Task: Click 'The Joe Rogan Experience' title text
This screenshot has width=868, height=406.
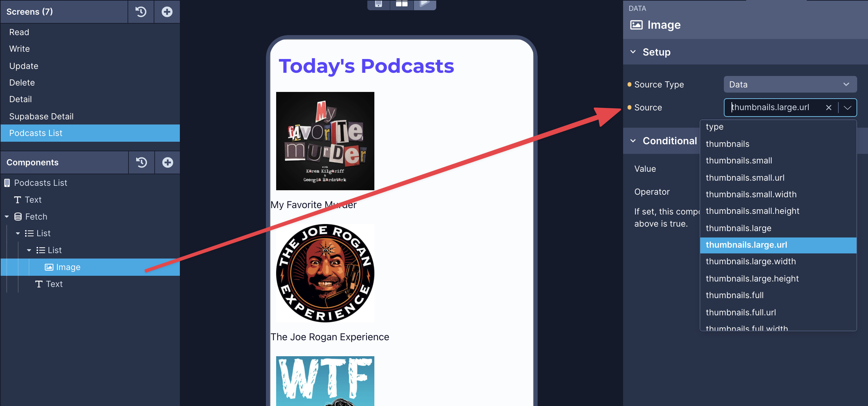Action: point(329,337)
